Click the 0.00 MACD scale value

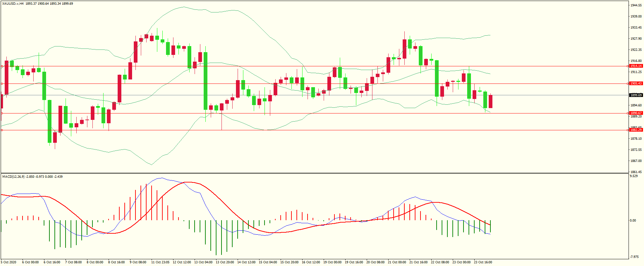click(x=633, y=221)
